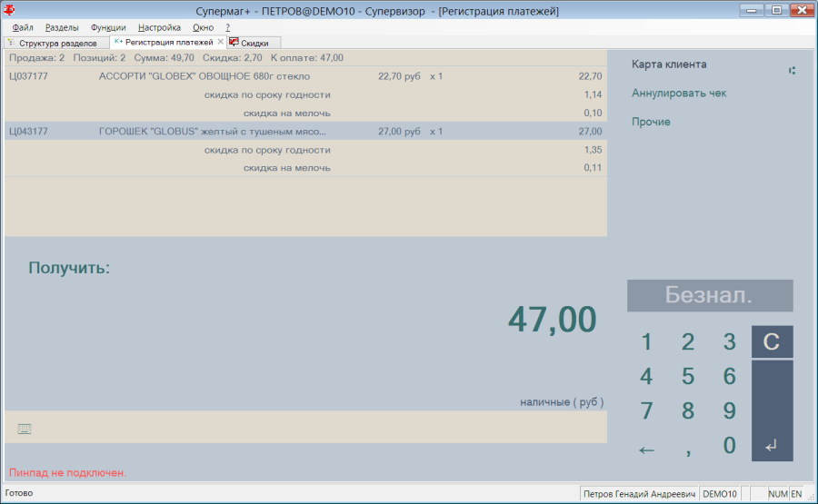Click the small panel icon beside Карта клиента
Viewport: 818px width, 504px height.
point(792,70)
